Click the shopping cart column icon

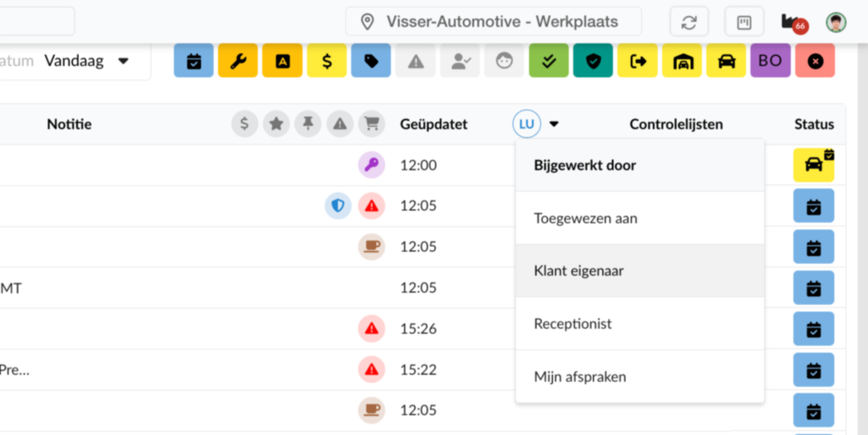point(372,124)
